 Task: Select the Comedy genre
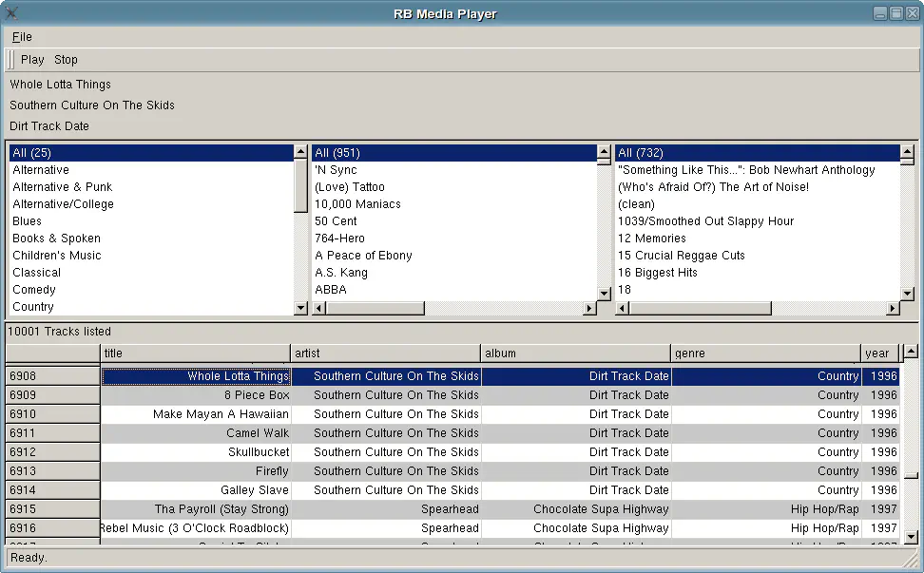[33, 289]
